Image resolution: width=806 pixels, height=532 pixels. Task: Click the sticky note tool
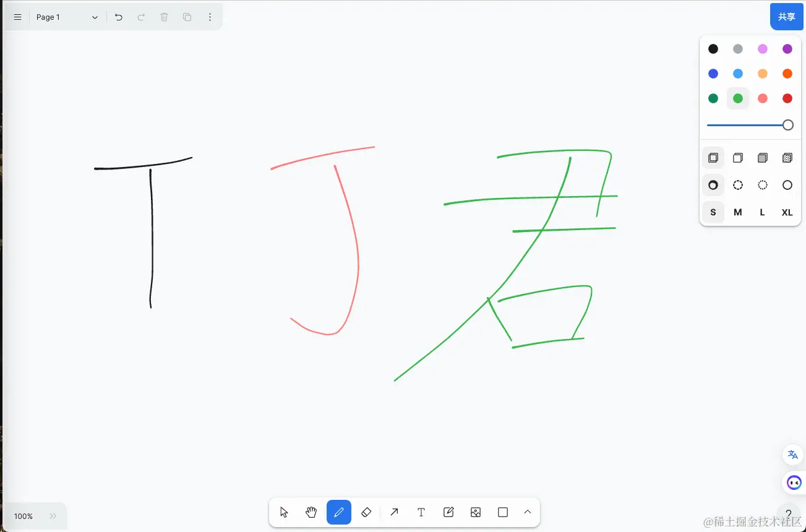448,512
